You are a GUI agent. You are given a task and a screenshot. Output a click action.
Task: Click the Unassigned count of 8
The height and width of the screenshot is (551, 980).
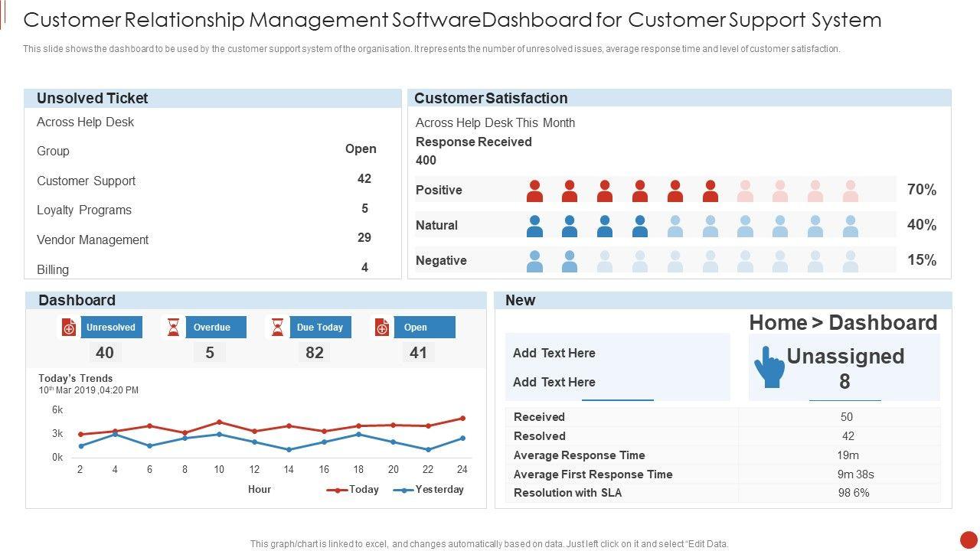point(844,381)
